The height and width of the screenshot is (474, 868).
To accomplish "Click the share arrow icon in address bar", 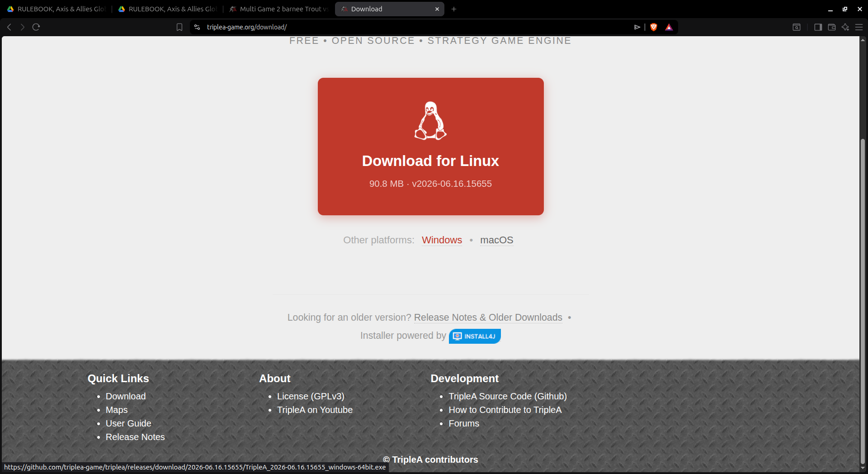I will pyautogui.click(x=637, y=27).
